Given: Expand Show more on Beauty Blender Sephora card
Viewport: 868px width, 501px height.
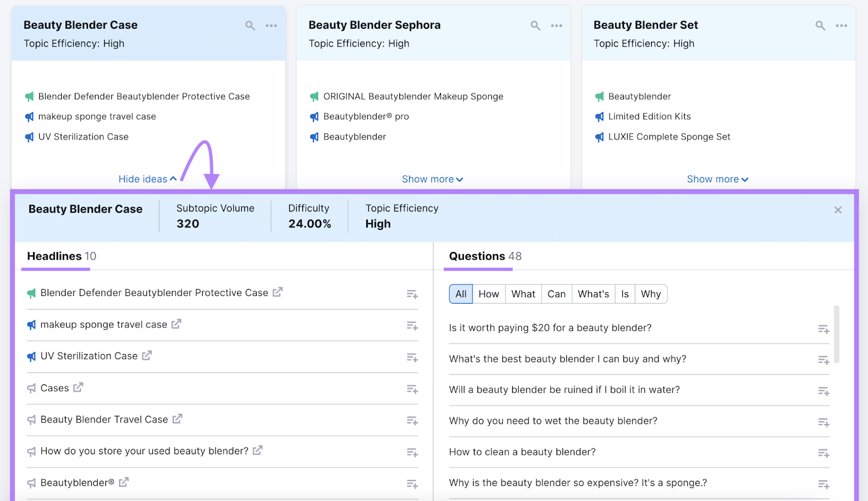Looking at the screenshot, I should pyautogui.click(x=432, y=179).
